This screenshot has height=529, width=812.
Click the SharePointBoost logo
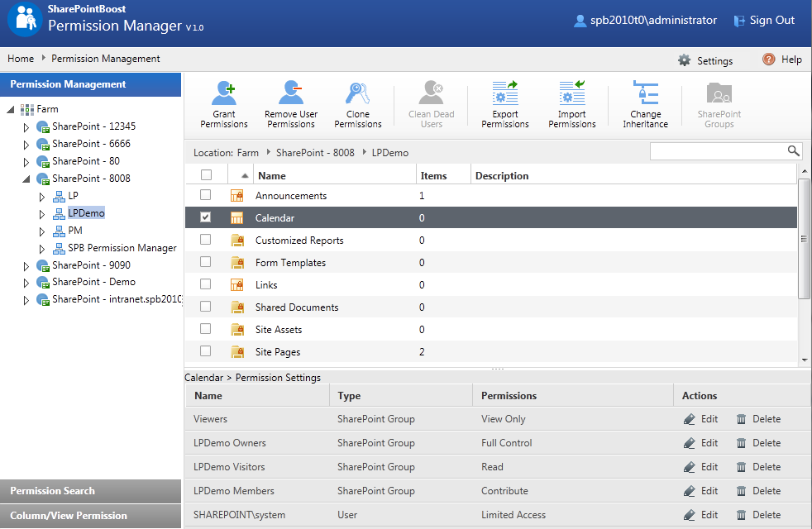(x=25, y=20)
